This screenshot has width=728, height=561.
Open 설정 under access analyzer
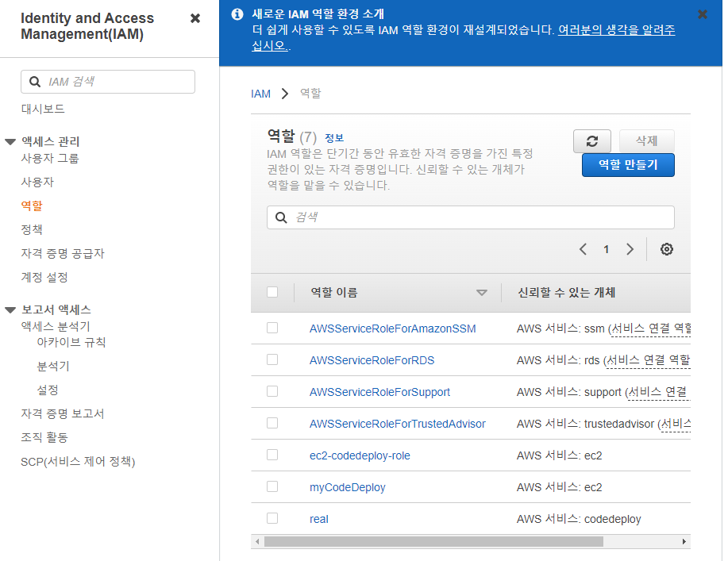(x=48, y=390)
